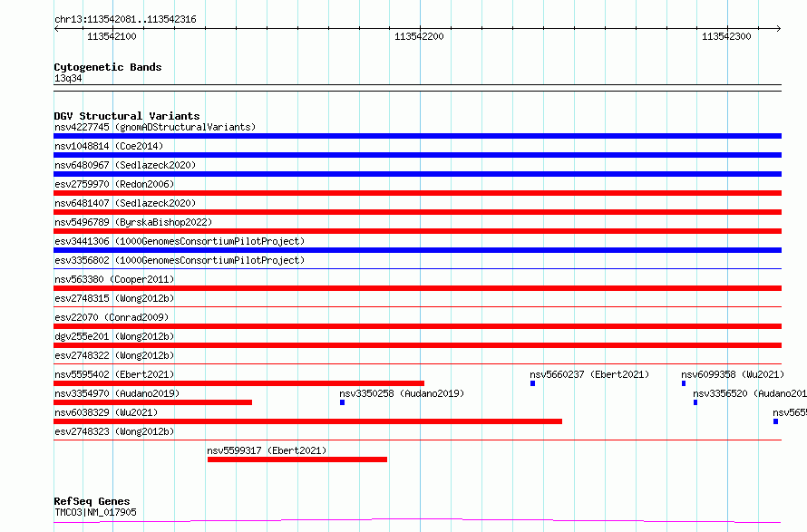Image resolution: width=807 pixels, height=532 pixels.
Task: Select esv2748315 (Wong2012b) label
Action: [114, 298]
